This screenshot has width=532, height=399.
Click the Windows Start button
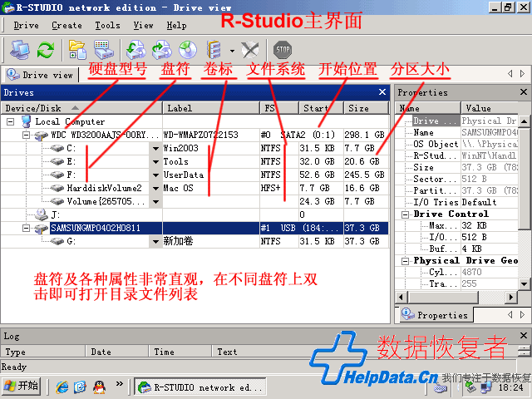click(22, 386)
